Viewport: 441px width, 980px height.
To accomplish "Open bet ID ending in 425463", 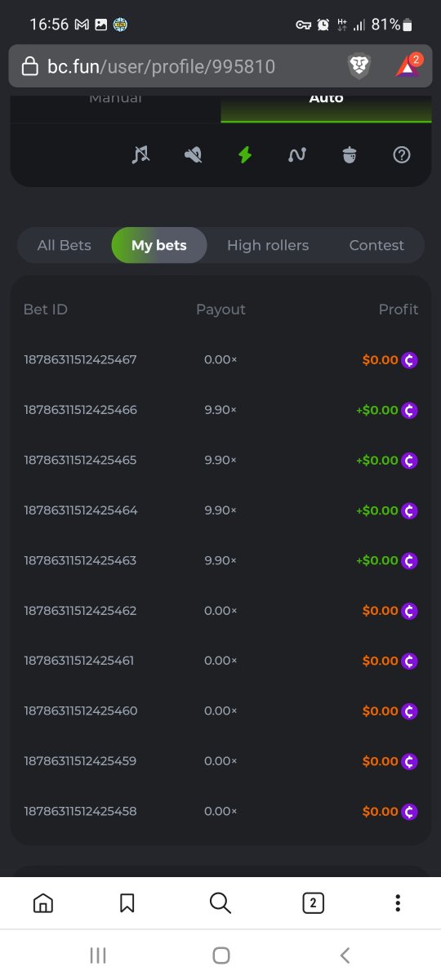I will [80, 560].
